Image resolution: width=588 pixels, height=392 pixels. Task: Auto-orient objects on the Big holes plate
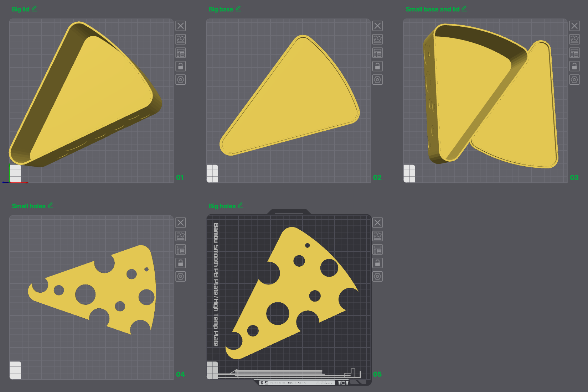[x=377, y=236]
